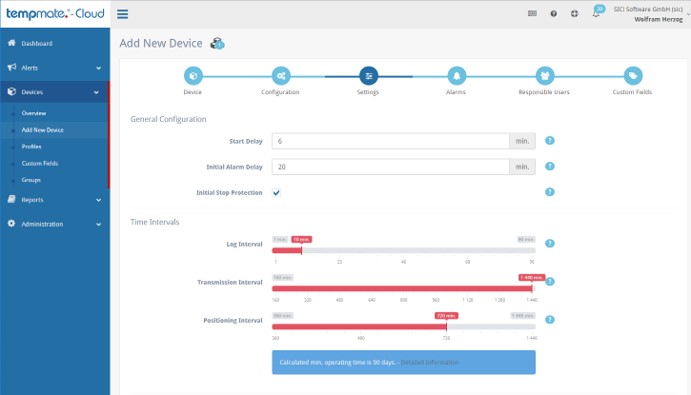
Task: Click the Devices box icon
Action: 11,91
